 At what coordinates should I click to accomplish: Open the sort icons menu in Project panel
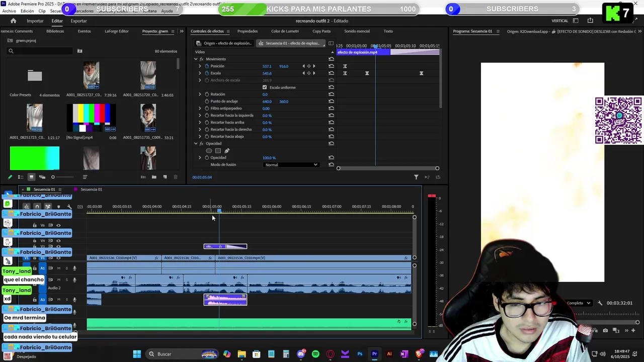(85, 177)
